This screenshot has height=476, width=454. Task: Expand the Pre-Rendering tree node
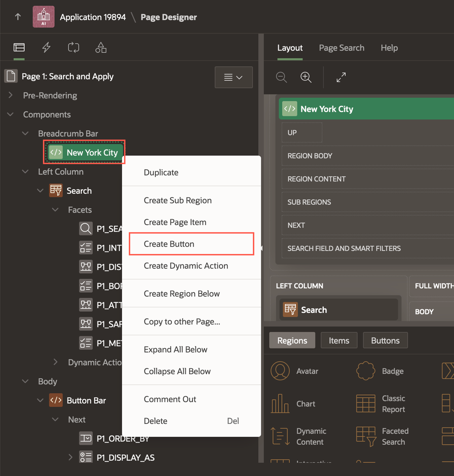(11, 95)
